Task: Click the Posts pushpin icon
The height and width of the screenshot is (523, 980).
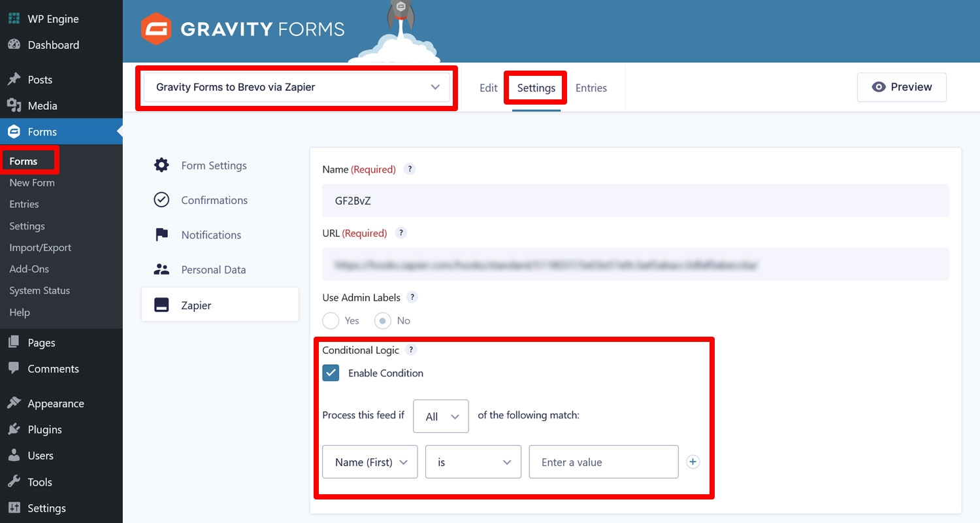Action: [14, 80]
